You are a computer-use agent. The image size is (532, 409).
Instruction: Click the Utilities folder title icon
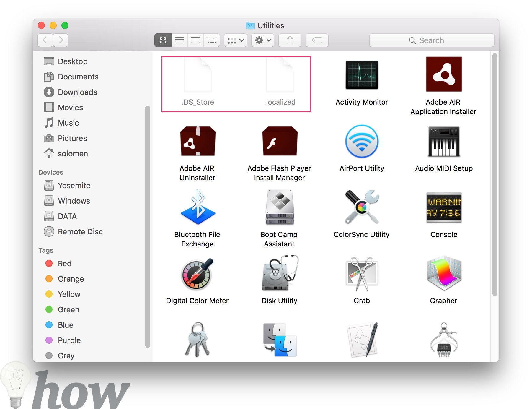point(250,26)
